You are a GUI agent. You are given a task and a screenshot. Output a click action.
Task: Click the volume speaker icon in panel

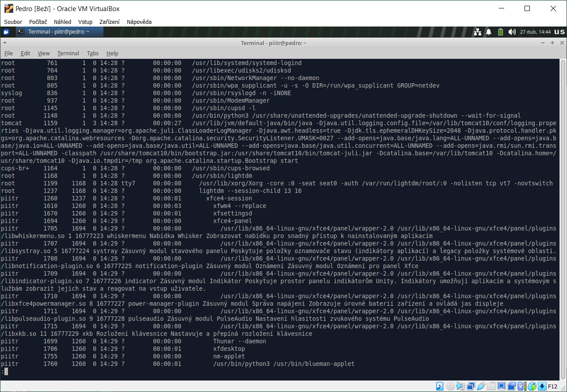click(512, 32)
